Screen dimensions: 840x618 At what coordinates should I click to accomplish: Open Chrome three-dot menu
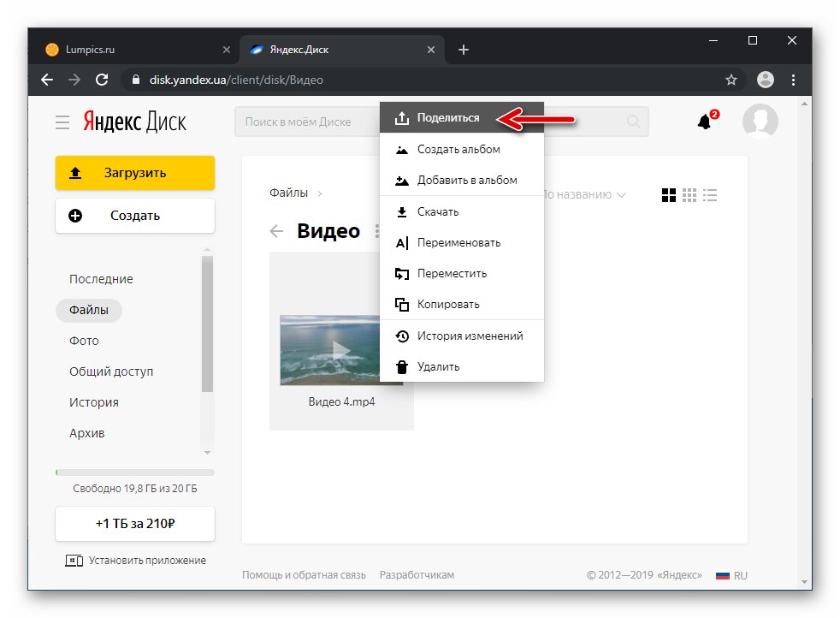click(794, 80)
